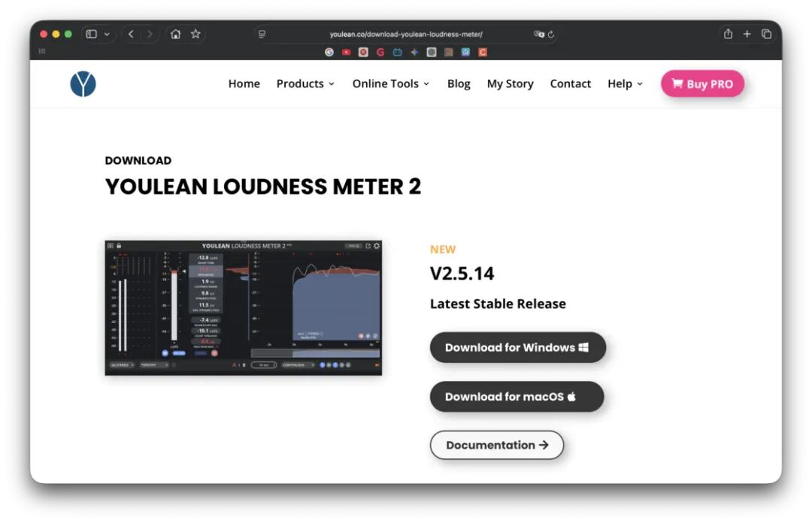Expand the Products dropdown menu
The width and height of the screenshot is (812, 523).
tap(305, 83)
